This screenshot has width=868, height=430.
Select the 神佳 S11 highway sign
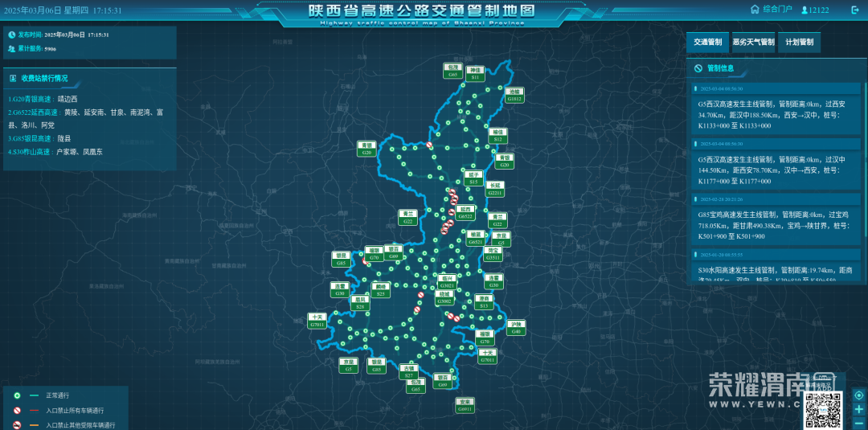coord(475,73)
